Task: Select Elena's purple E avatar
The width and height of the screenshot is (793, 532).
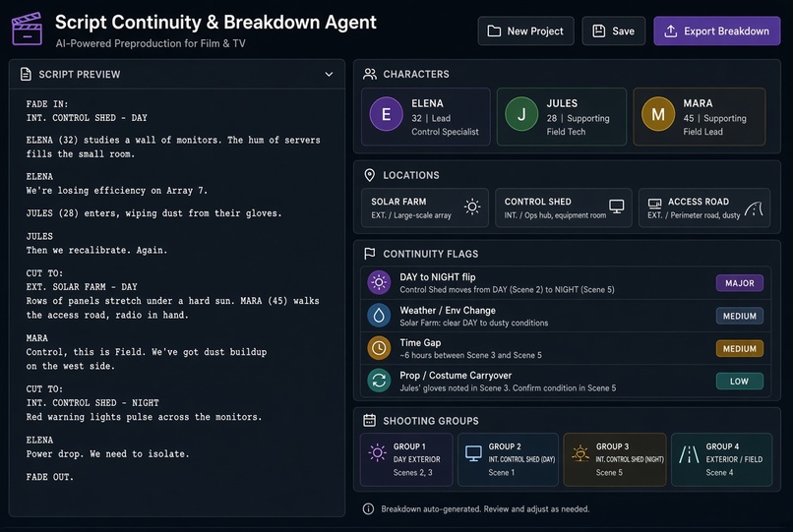Action: click(x=386, y=114)
